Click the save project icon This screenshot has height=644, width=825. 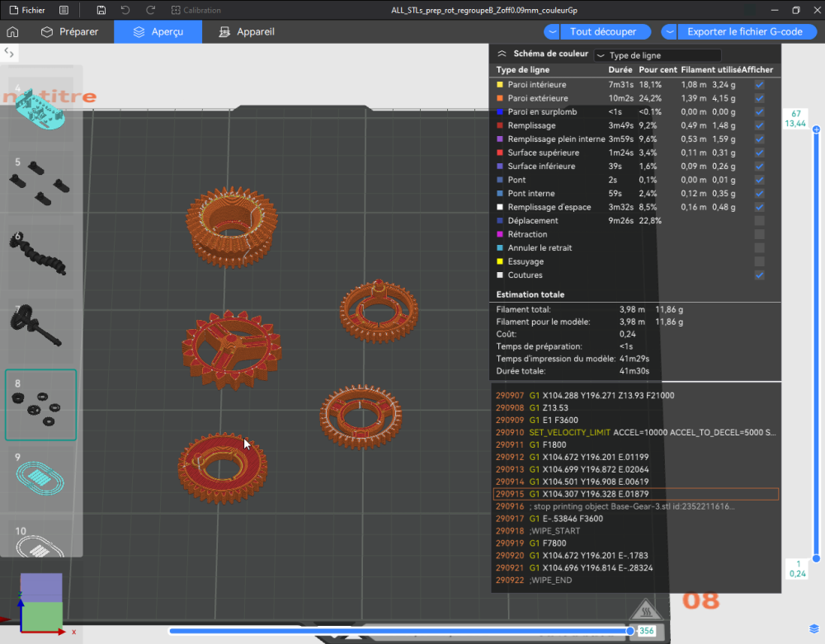coord(101,10)
